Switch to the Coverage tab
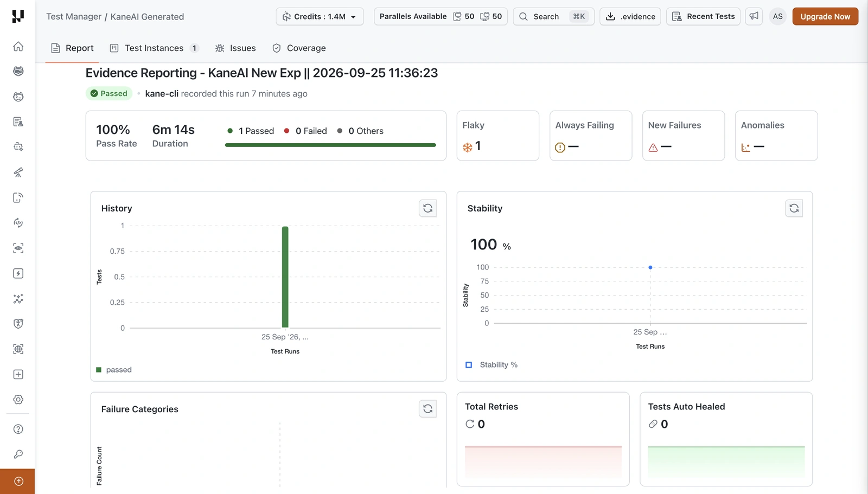The width and height of the screenshot is (868, 494). point(299,48)
